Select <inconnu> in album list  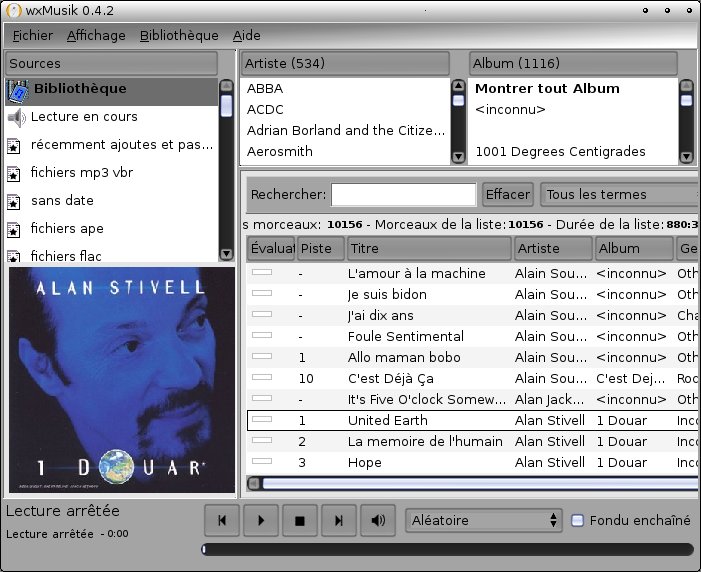tap(573, 110)
